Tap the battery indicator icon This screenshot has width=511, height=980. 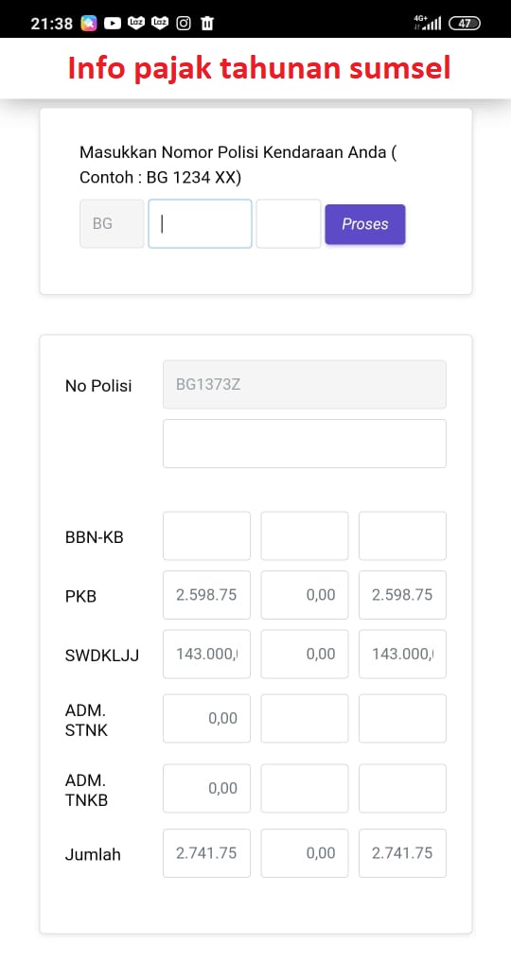465,24
